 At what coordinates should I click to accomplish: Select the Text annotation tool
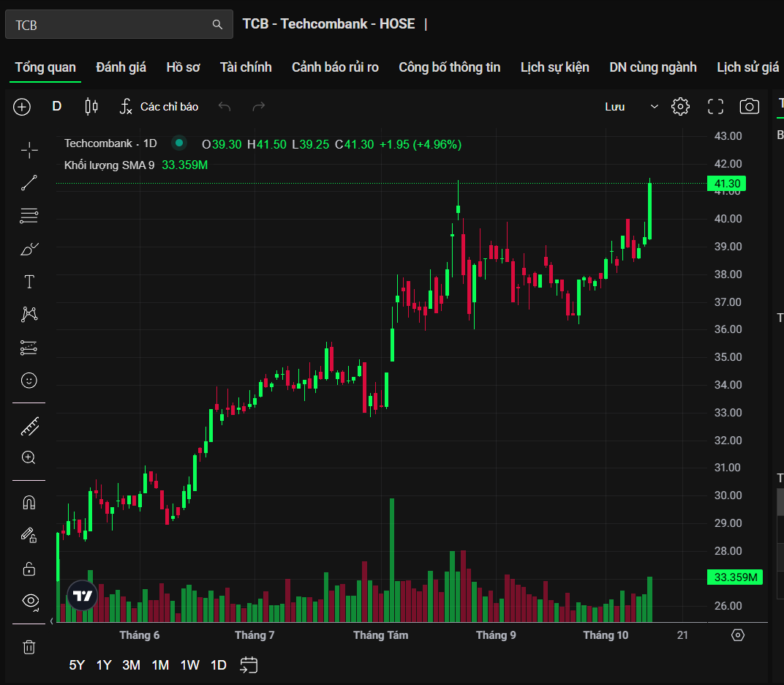29,282
